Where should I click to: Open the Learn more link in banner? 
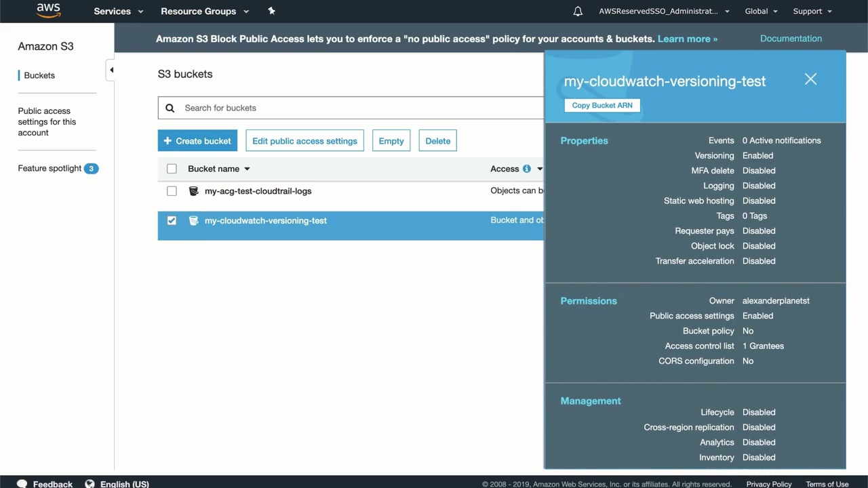pos(688,39)
